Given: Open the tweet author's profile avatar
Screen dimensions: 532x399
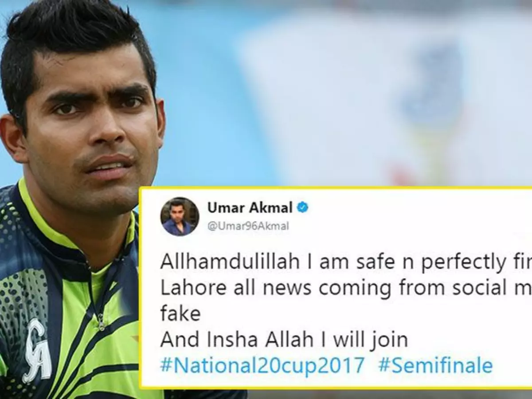Looking at the screenshot, I should click(x=180, y=217).
